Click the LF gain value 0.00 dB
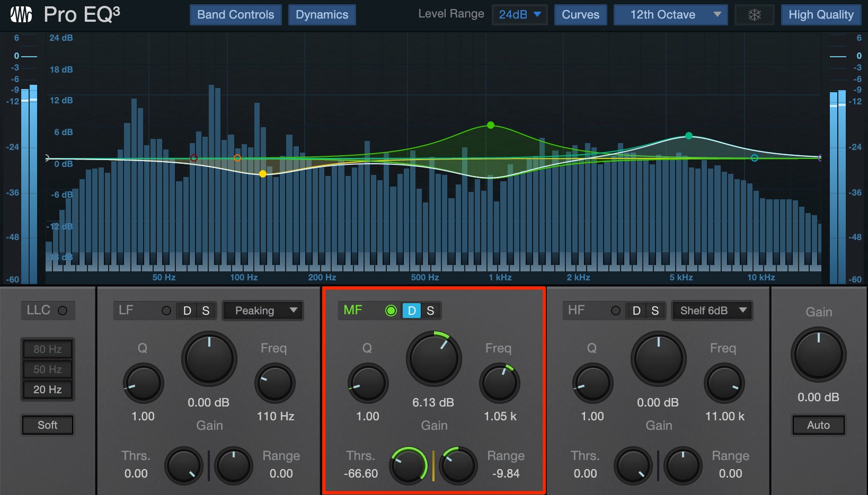Viewport: 868px width, 495px height. [x=209, y=402]
